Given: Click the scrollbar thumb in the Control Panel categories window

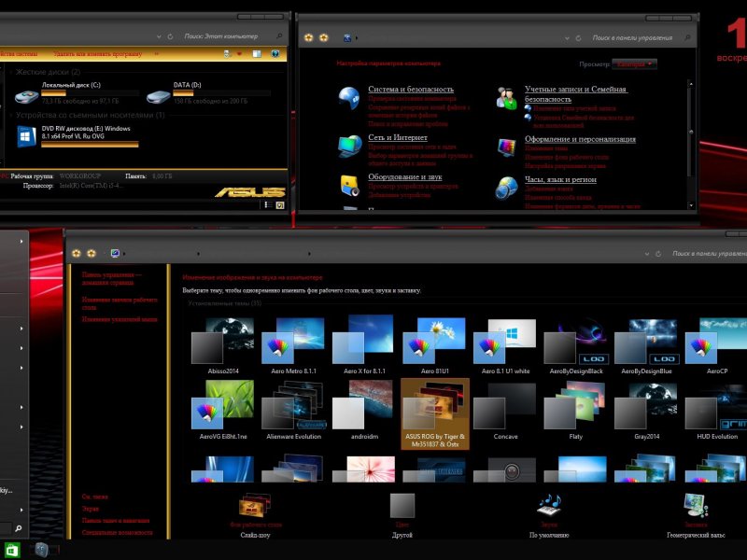Looking at the screenshot, I should 691,132.
